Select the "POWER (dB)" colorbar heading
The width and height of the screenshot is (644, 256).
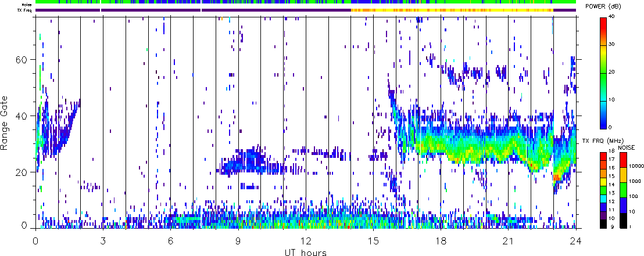click(604, 8)
